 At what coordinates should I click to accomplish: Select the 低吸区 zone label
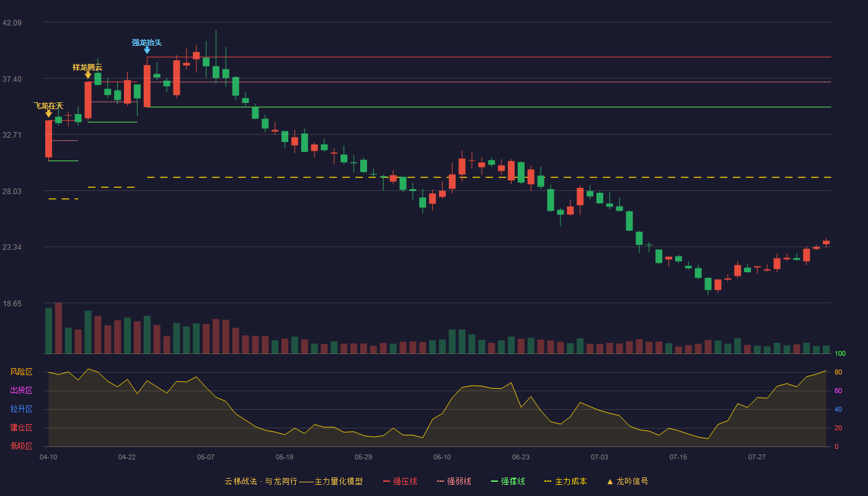[21, 446]
